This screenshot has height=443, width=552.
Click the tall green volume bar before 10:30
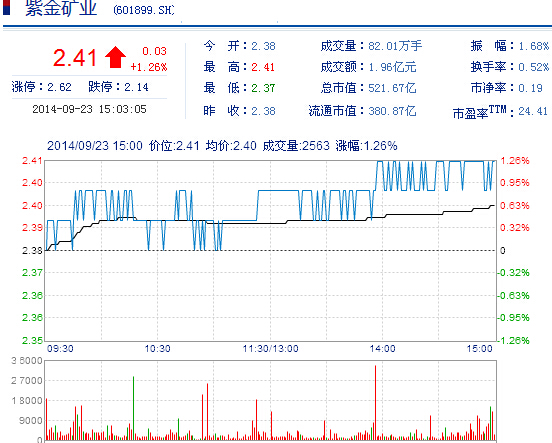coord(133,408)
